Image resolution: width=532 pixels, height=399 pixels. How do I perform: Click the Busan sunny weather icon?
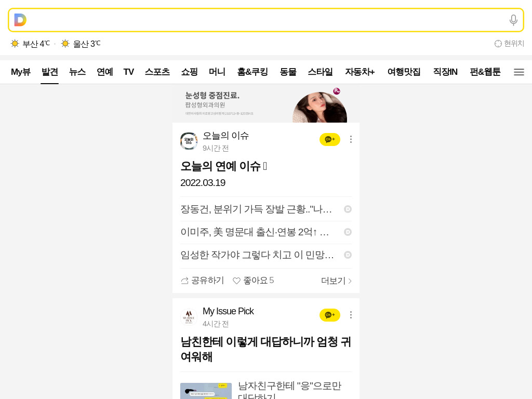click(x=15, y=44)
